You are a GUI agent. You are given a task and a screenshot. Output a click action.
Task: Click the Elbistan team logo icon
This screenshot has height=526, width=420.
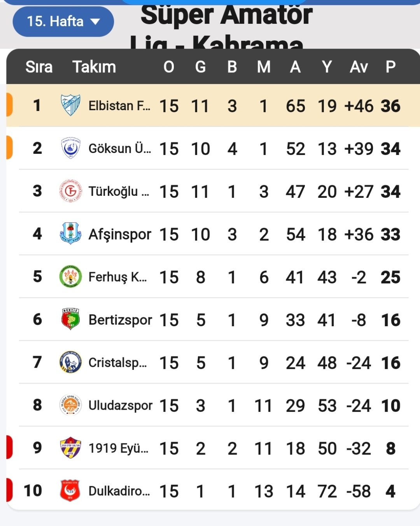coord(70,106)
